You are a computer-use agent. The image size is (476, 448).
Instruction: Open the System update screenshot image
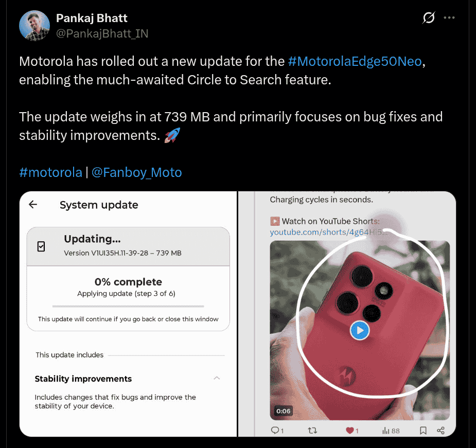(128, 314)
